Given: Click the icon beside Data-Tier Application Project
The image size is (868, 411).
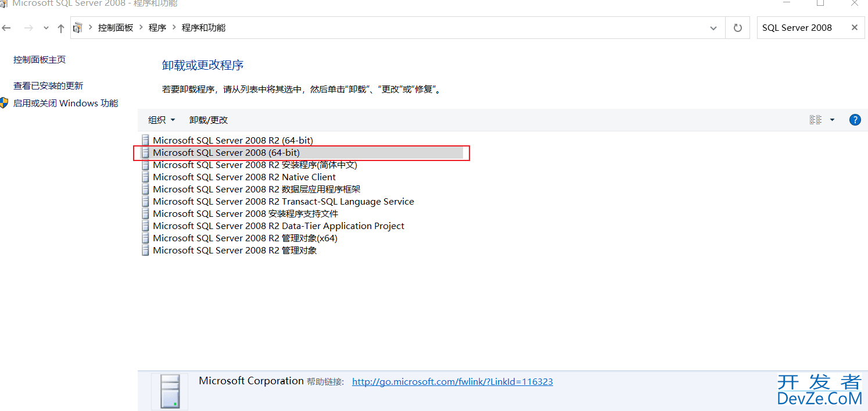Looking at the screenshot, I should [145, 226].
